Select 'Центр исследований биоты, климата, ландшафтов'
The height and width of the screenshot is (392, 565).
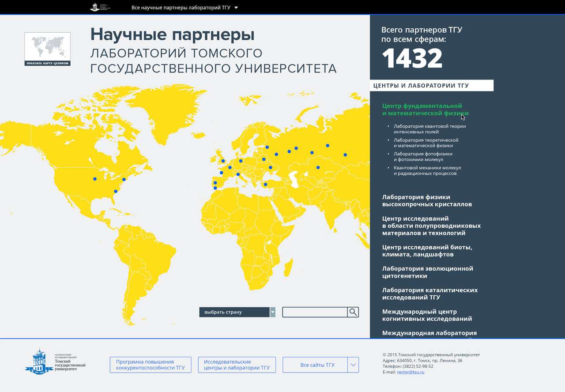[427, 251]
